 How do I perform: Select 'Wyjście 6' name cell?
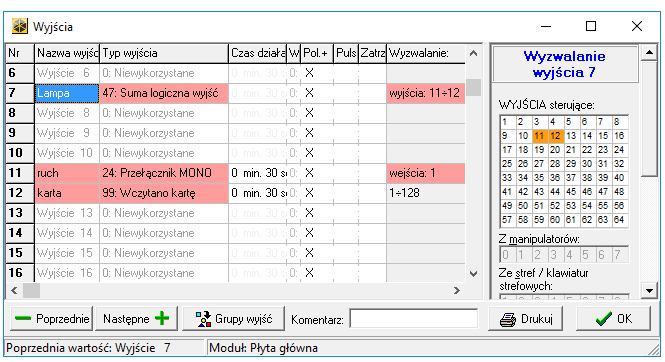click(x=67, y=73)
